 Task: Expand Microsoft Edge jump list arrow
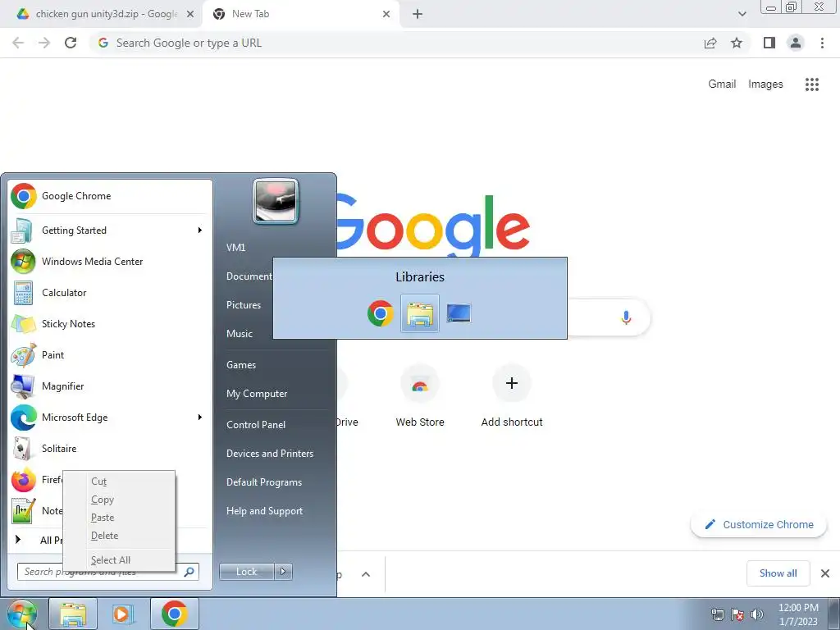(x=200, y=418)
